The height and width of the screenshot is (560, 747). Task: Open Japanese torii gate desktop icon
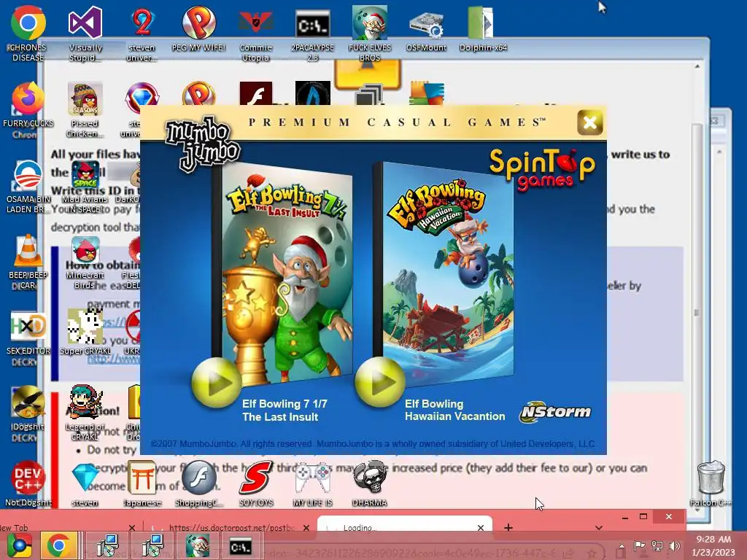(x=142, y=483)
